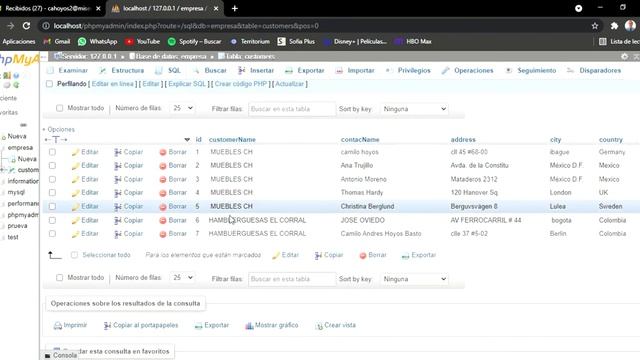640x360 pixels.
Task: Check the row 2 checkbox for Ana Trujillo
Action: pos(52,165)
